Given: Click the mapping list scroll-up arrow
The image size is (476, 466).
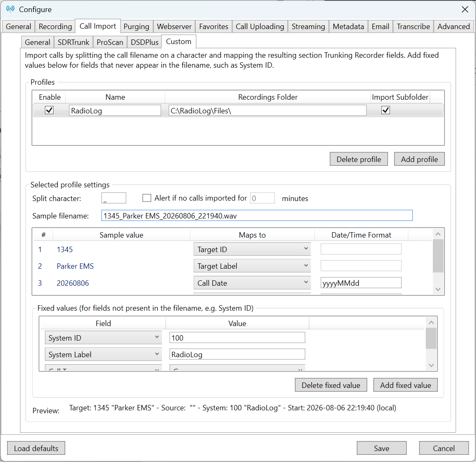Looking at the screenshot, I should click(438, 234).
